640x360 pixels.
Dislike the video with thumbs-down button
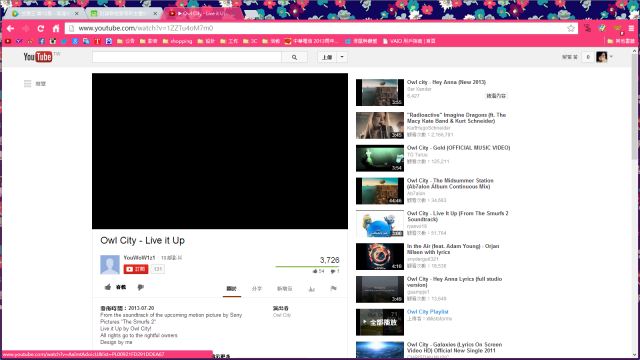(140, 287)
